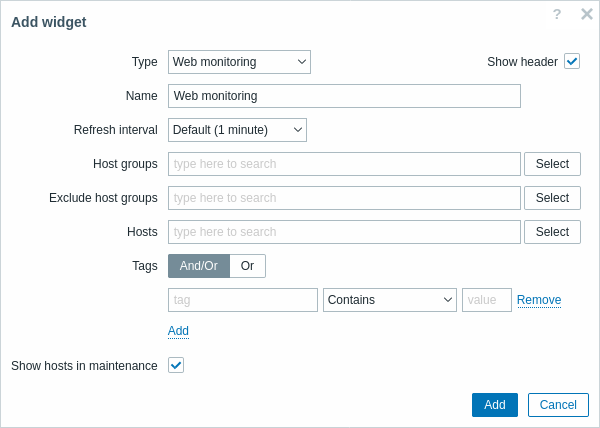Viewport: 600px width, 428px height.
Task: Click the tag name input field
Action: [x=243, y=300]
